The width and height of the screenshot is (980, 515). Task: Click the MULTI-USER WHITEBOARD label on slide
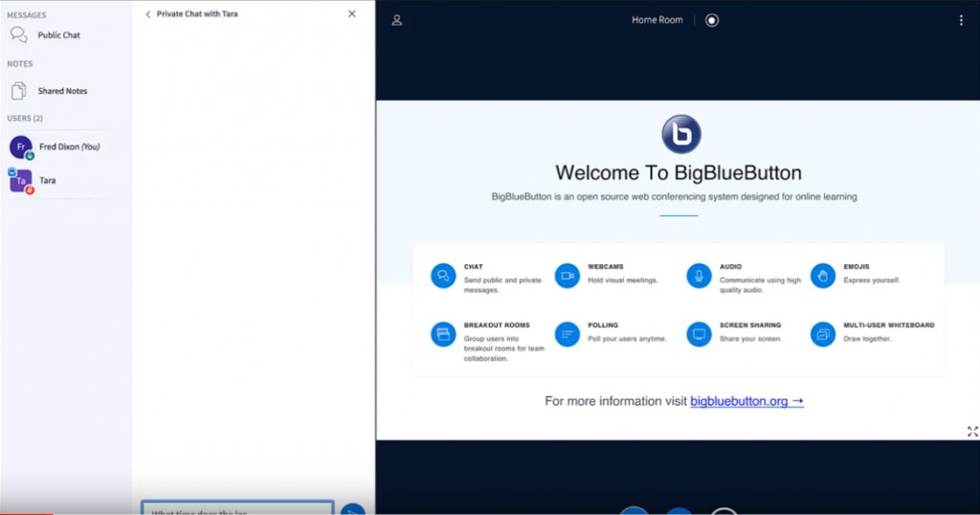point(889,325)
